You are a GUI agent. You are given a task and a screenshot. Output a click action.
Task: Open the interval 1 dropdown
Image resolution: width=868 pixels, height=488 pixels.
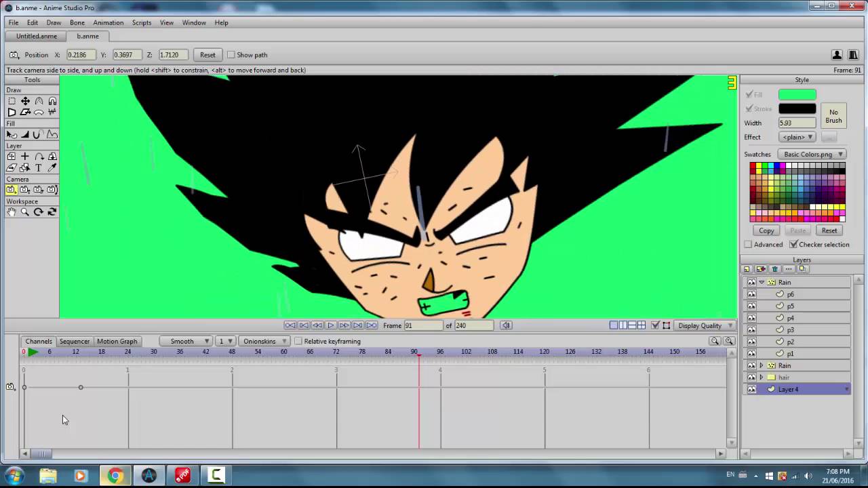click(225, 341)
